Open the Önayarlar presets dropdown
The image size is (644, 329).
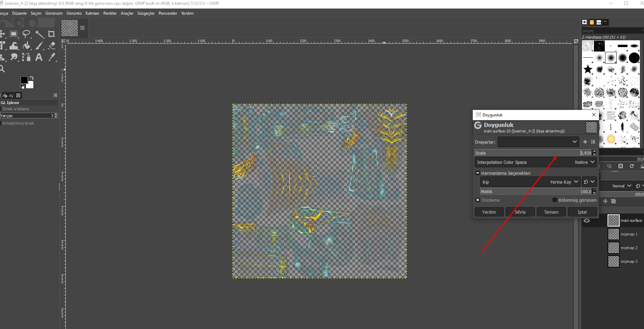pyautogui.click(x=538, y=142)
